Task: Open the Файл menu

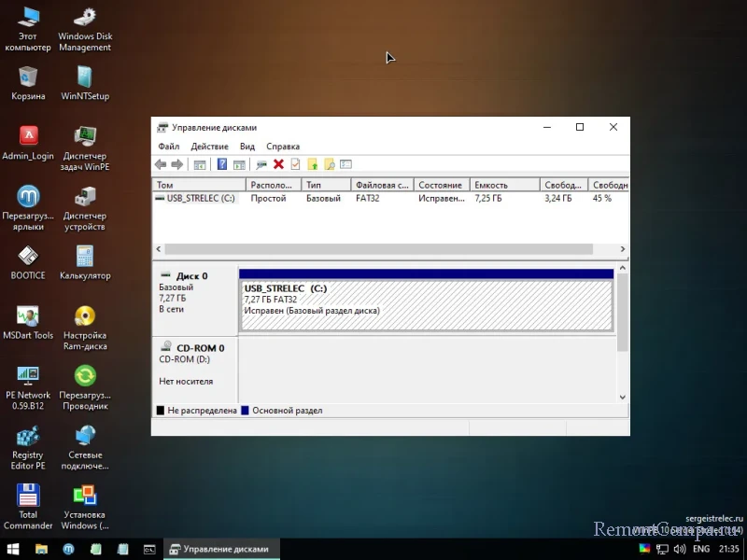Action: [x=169, y=147]
